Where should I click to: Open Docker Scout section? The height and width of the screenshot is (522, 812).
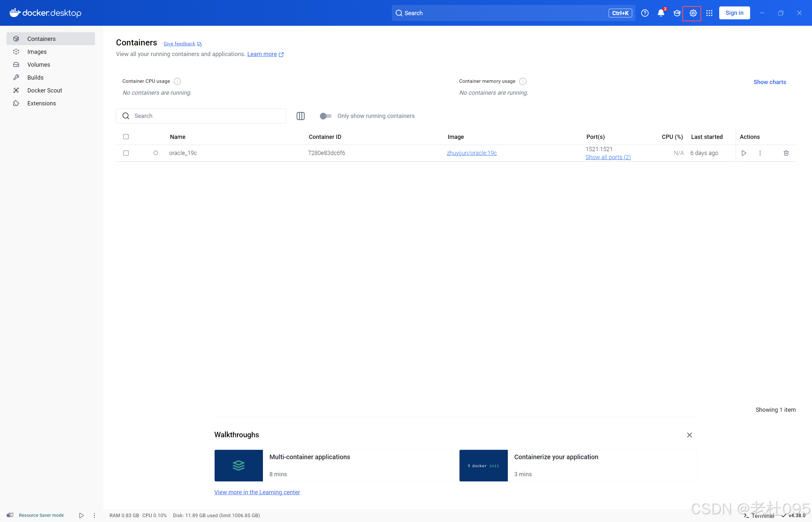click(x=44, y=90)
